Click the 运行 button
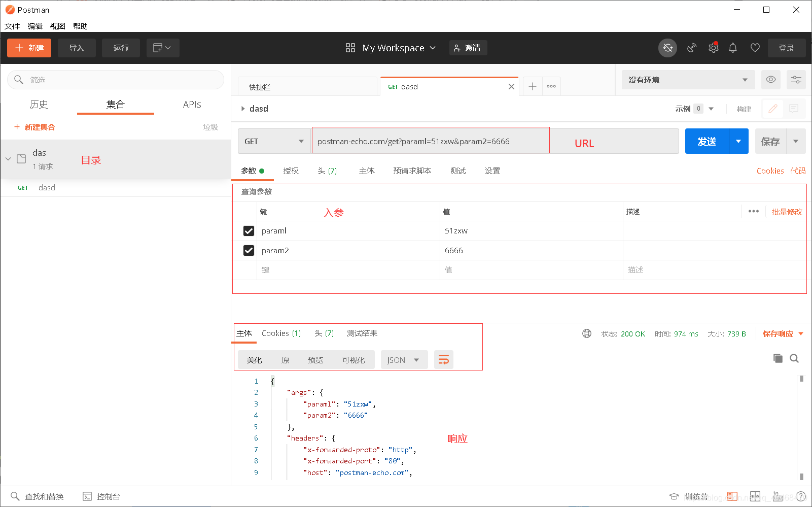812x507 pixels. pos(121,48)
